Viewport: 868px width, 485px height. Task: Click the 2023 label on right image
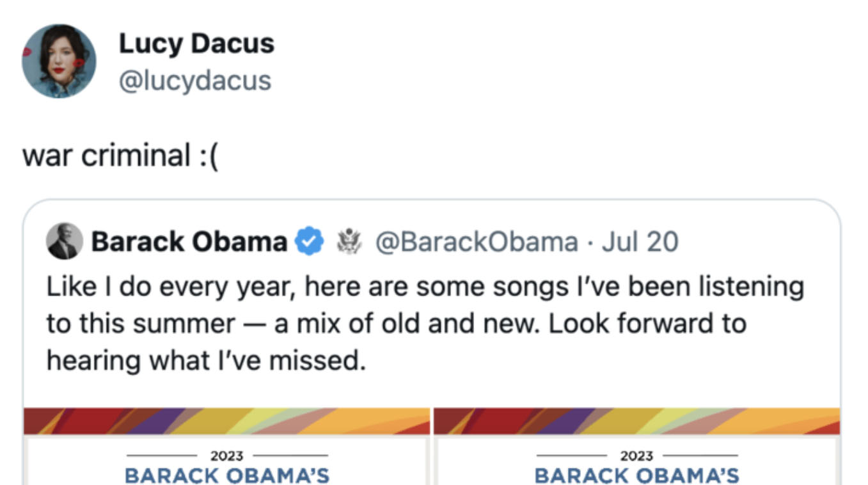[636, 456]
